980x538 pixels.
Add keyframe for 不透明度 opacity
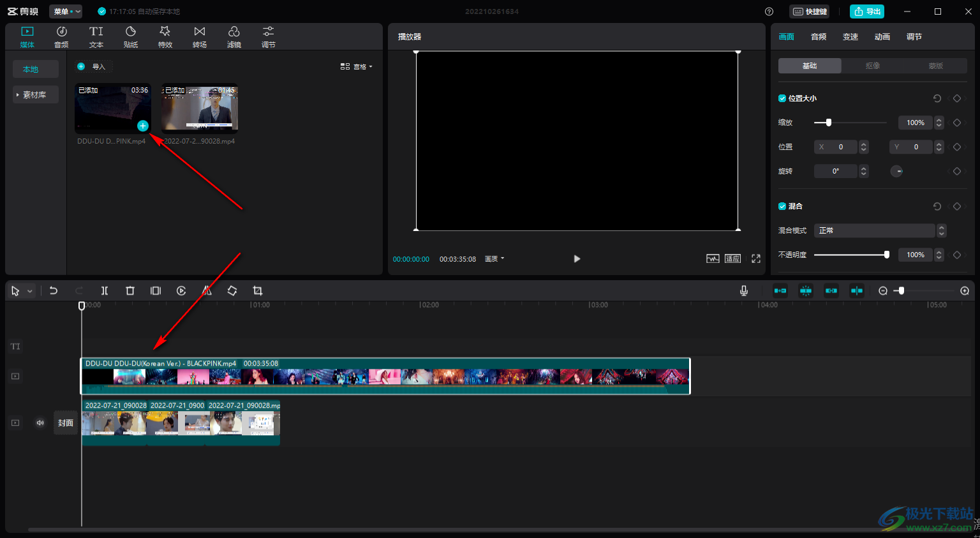point(957,255)
